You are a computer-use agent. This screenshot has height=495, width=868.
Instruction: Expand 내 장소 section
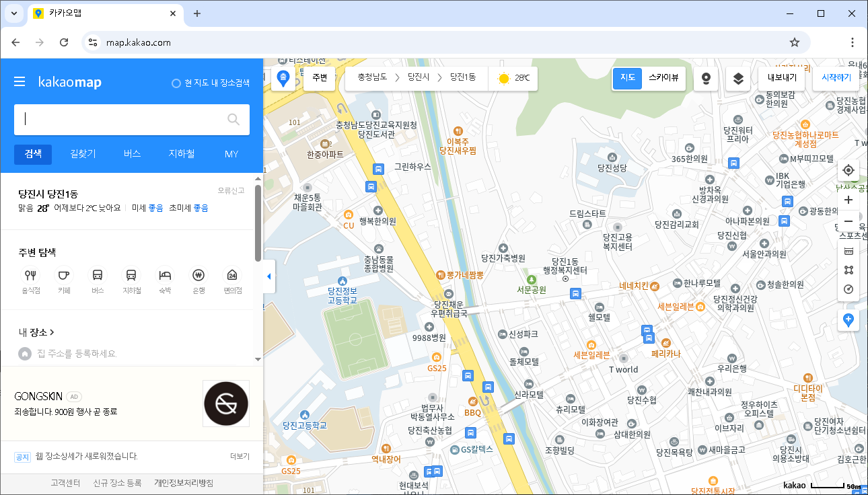(36, 332)
